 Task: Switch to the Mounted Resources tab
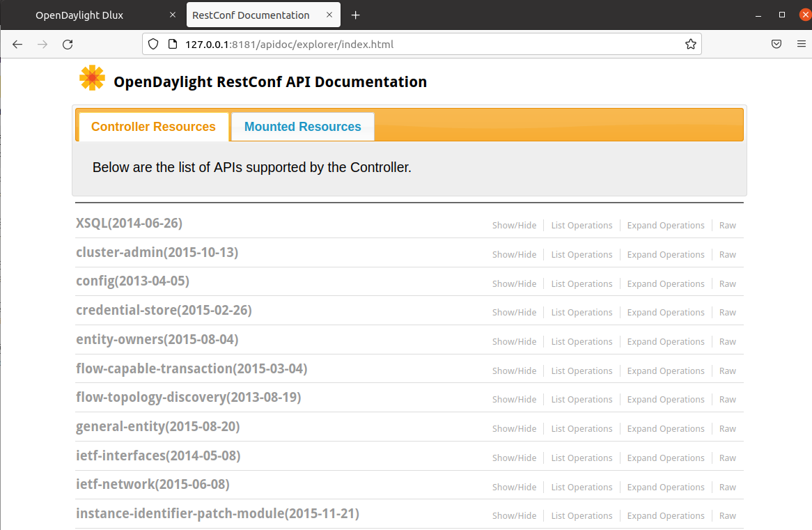tap(302, 127)
